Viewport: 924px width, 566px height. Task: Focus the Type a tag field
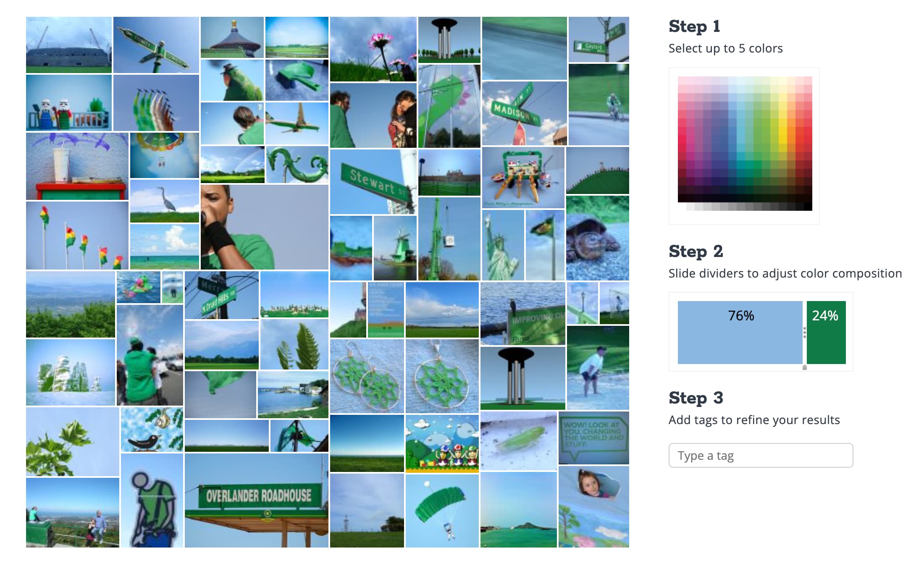761,455
